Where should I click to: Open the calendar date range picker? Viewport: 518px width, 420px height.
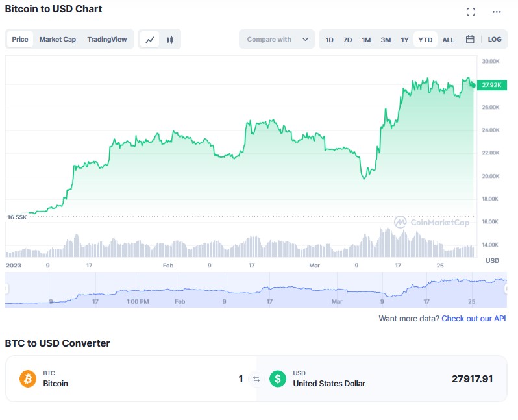click(470, 40)
